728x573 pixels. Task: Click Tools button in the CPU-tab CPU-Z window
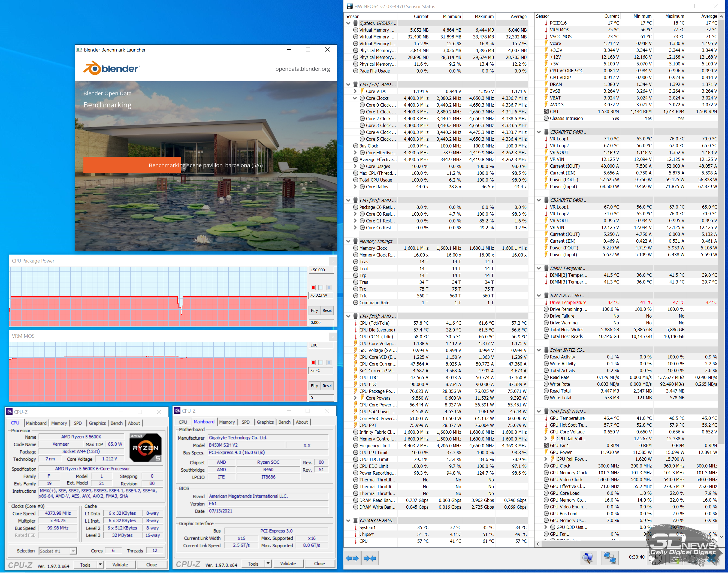tap(85, 565)
